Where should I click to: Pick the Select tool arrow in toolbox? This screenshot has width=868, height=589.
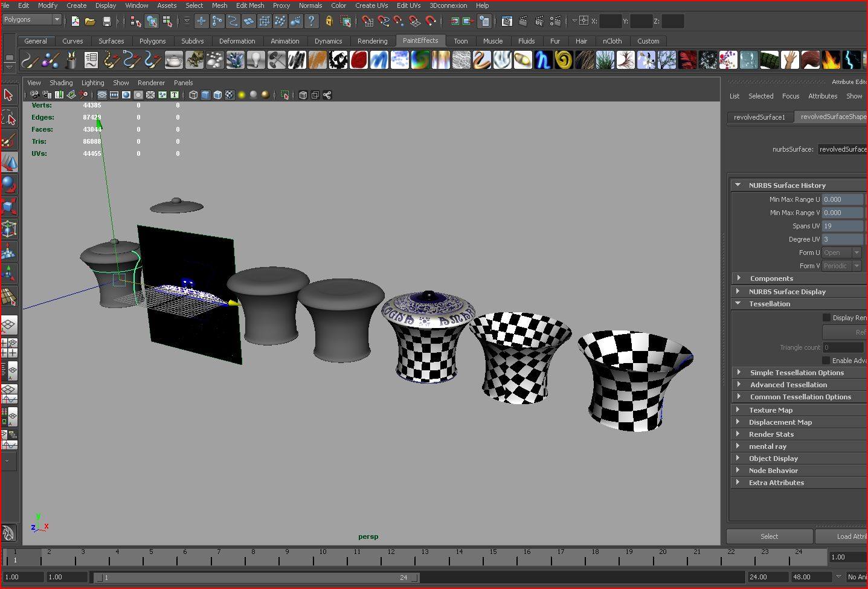tap(8, 95)
